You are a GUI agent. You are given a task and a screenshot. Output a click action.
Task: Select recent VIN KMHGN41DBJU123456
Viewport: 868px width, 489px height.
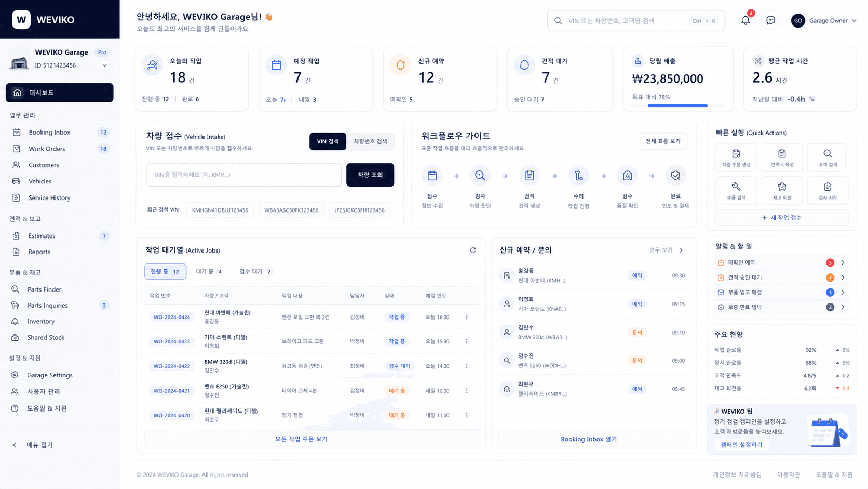220,210
